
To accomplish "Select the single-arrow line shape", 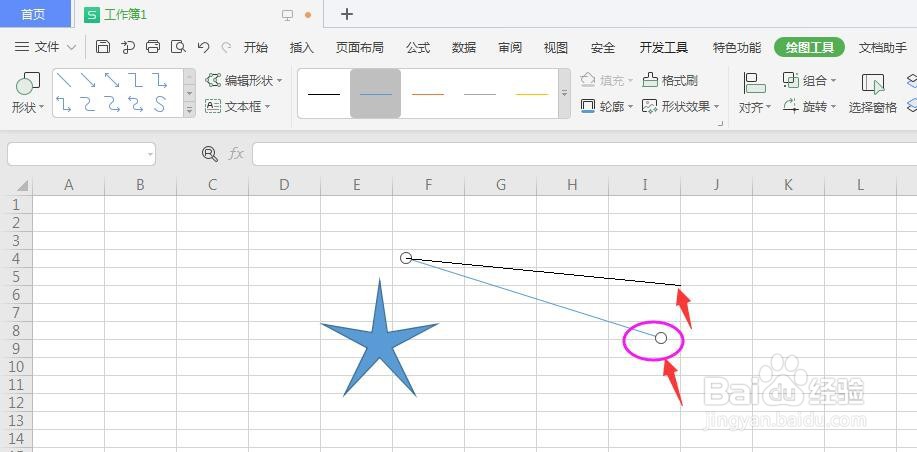I will [88, 80].
